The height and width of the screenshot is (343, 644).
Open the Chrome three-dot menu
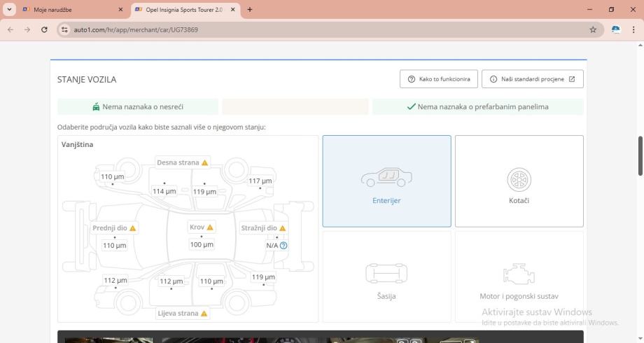(633, 29)
